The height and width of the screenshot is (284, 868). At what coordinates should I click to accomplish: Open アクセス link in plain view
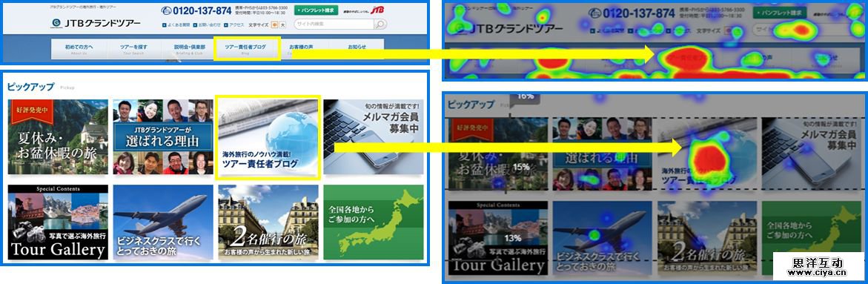[x=236, y=25]
